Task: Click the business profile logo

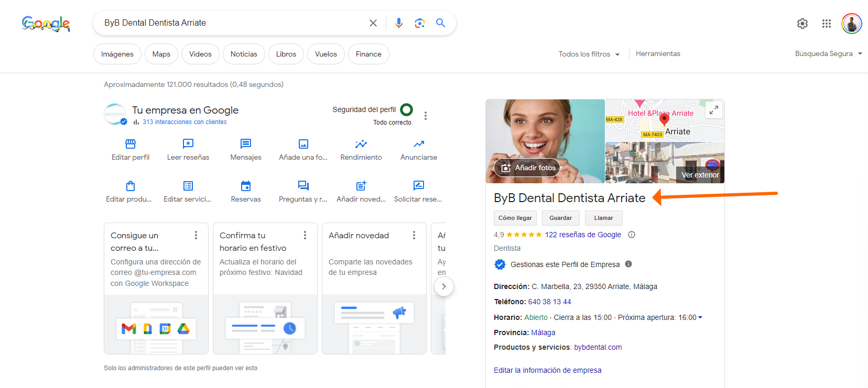Action: pos(115,114)
